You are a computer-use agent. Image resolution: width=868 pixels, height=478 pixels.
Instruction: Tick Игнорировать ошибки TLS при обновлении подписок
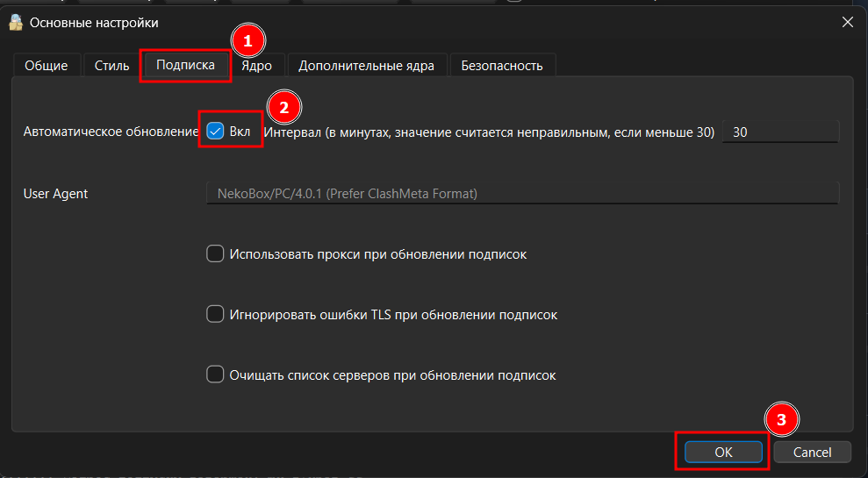point(215,314)
